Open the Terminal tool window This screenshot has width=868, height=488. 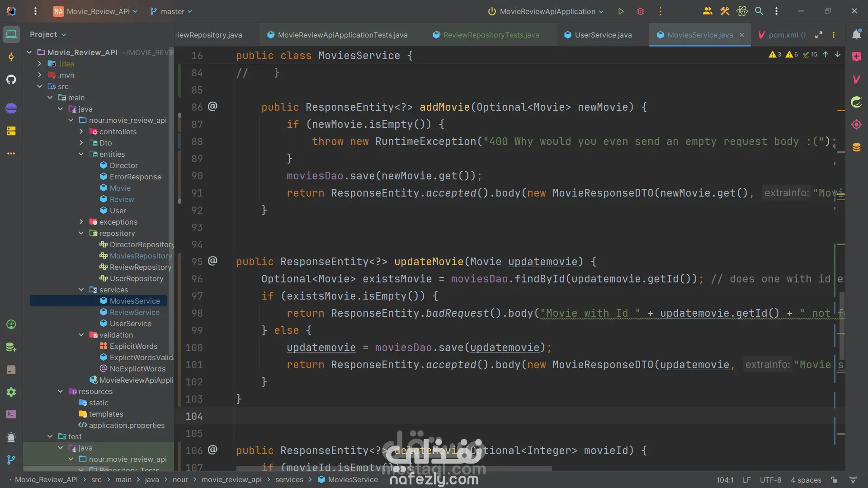pyautogui.click(x=11, y=414)
